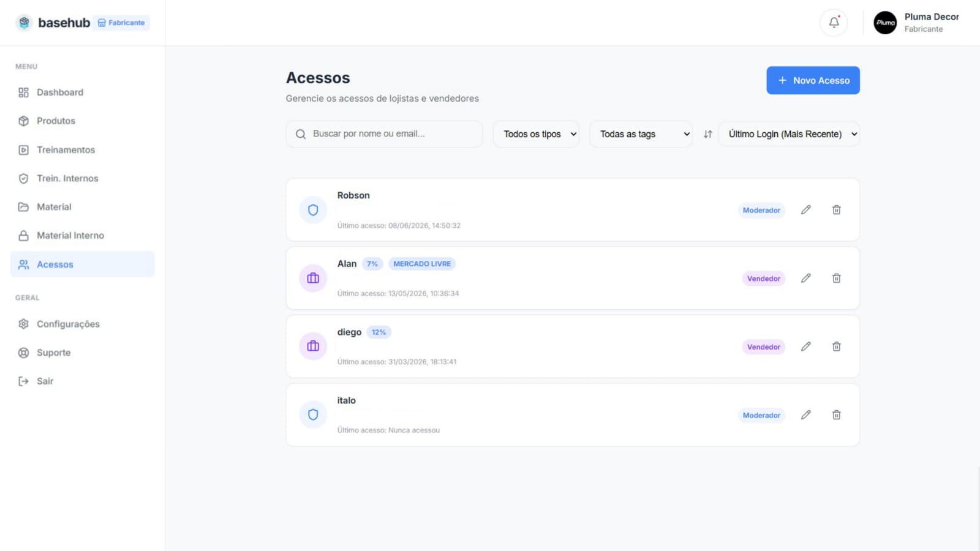Viewport: 980px width, 551px height.
Task: Click the basehub brand name
Action: [64, 23]
